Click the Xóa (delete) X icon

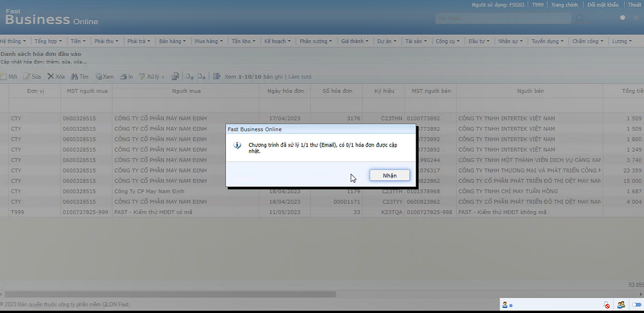tap(50, 77)
